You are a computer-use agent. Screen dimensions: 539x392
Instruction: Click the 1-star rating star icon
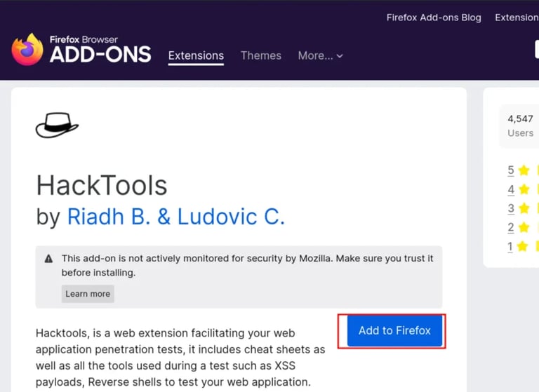[522, 246]
